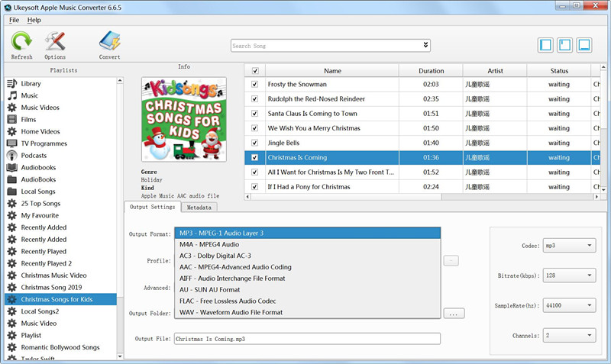
Task: Click the Christmas Songs for Kids album cover
Action: click(x=184, y=119)
